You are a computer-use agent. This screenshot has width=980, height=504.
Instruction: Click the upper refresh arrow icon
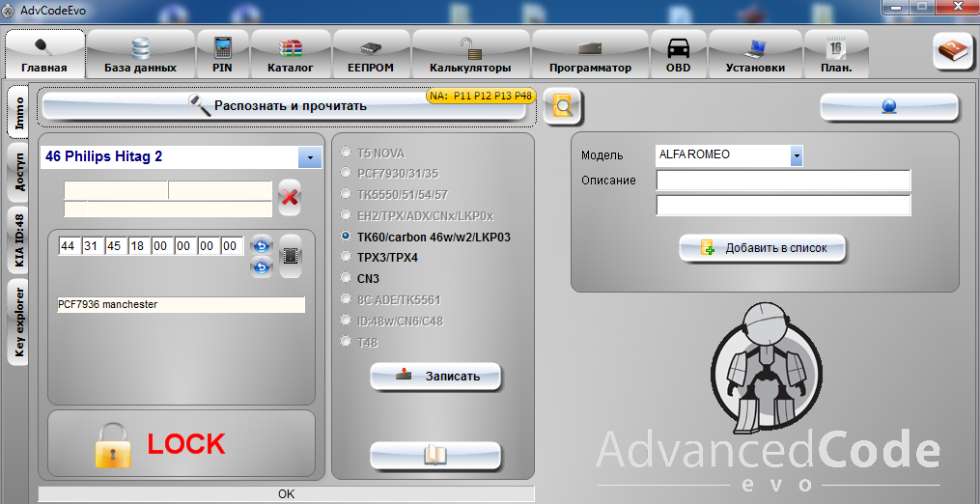(262, 245)
